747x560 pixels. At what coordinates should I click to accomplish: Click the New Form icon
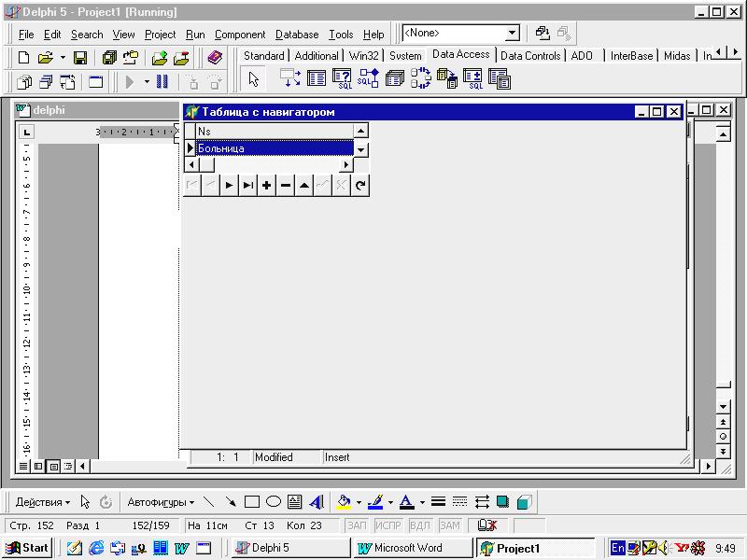click(96, 82)
